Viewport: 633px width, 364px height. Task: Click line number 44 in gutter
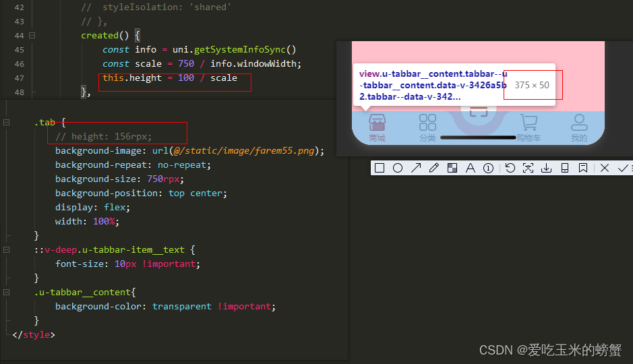tap(19, 36)
